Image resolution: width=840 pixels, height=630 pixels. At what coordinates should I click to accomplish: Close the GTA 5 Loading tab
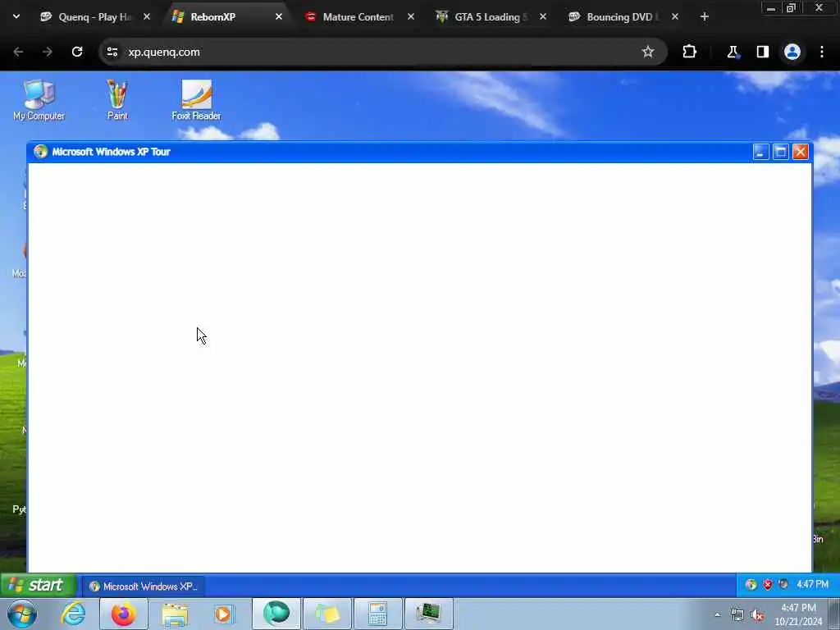click(543, 17)
